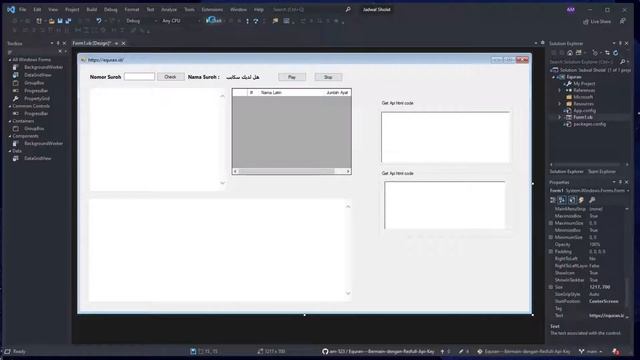The width and height of the screenshot is (640, 360).
Task: Click the Jumlah Ayat column header
Action: (337, 93)
